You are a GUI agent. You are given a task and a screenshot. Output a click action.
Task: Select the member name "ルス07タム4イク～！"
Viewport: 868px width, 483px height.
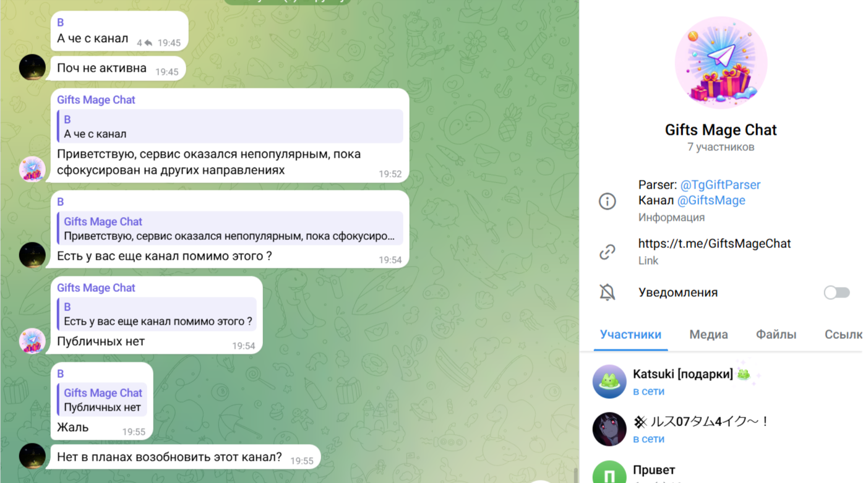coord(701,422)
